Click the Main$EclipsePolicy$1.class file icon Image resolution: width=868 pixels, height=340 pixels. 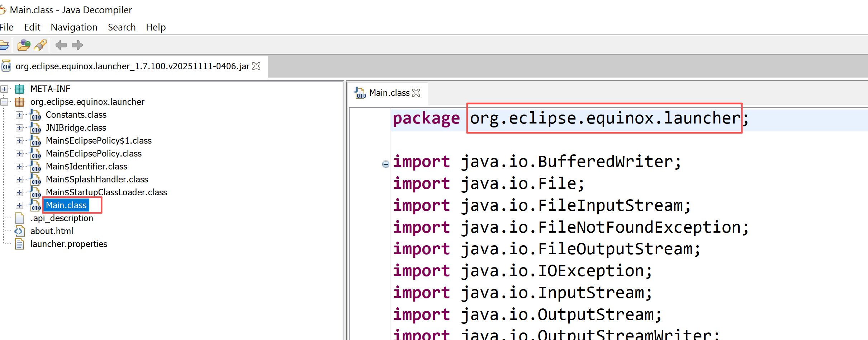(35, 141)
